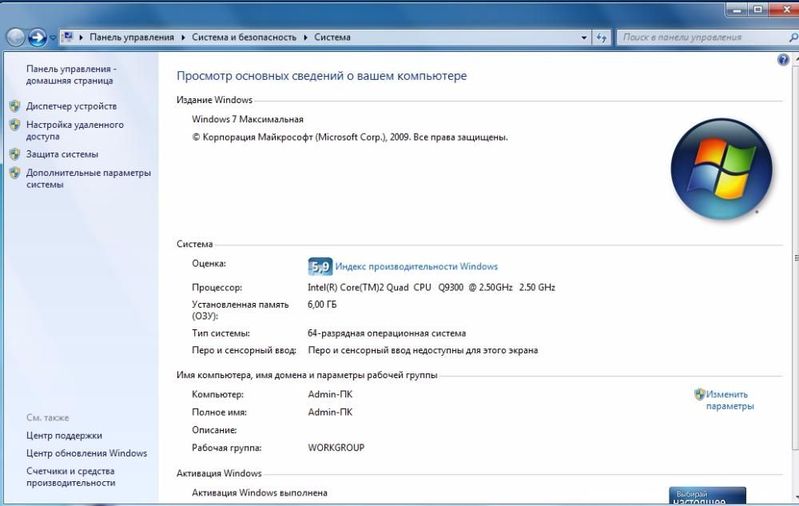Select Панель управления in the breadcrumb path
This screenshot has width=799, height=506.
tap(132, 38)
